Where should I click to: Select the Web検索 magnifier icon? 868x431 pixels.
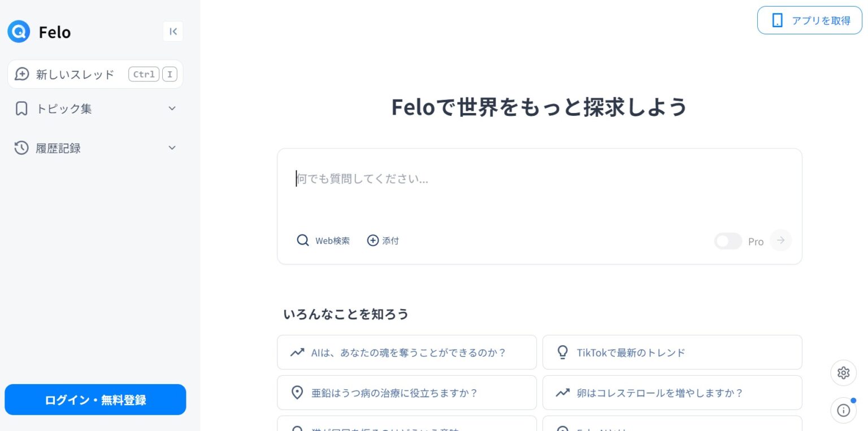pos(303,240)
